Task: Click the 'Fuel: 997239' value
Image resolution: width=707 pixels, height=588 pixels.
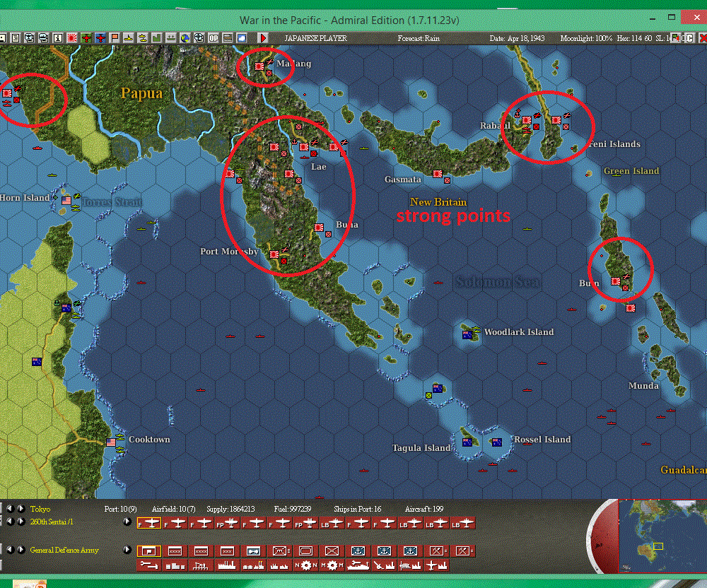Action: click(292, 509)
